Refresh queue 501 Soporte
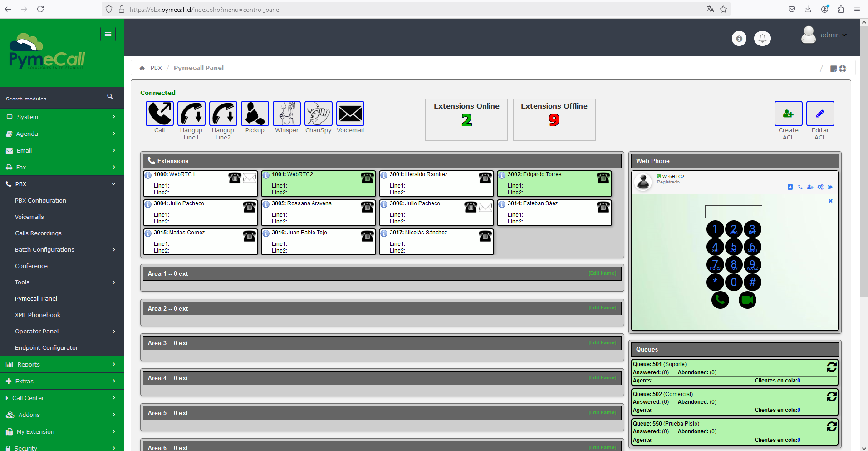Image resolution: width=868 pixels, height=451 pixels. pyautogui.click(x=831, y=367)
